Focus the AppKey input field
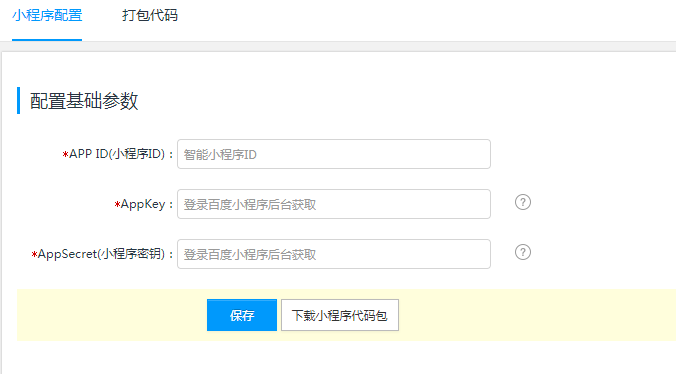This screenshot has height=374, width=676. pos(334,204)
